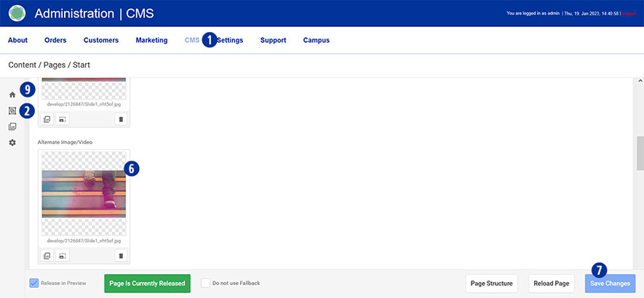Toggle the Release in Preview checkbox
Screen dimensions: 644x298
coord(34,283)
